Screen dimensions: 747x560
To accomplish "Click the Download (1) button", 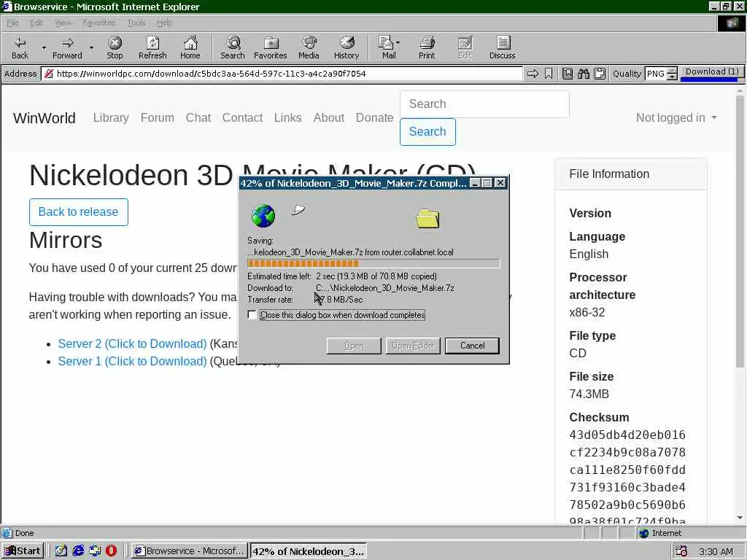I will (x=712, y=72).
